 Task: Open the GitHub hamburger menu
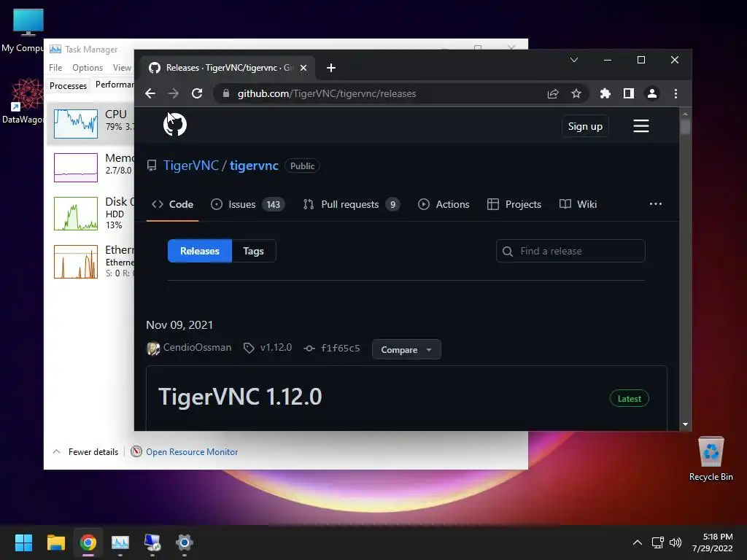pyautogui.click(x=640, y=125)
